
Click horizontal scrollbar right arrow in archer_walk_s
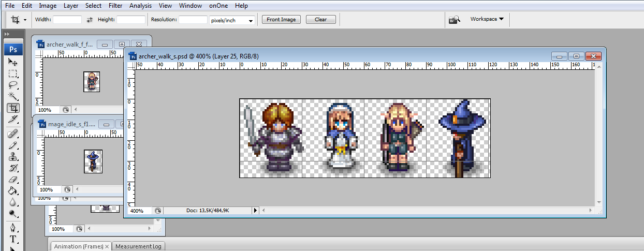point(591,211)
